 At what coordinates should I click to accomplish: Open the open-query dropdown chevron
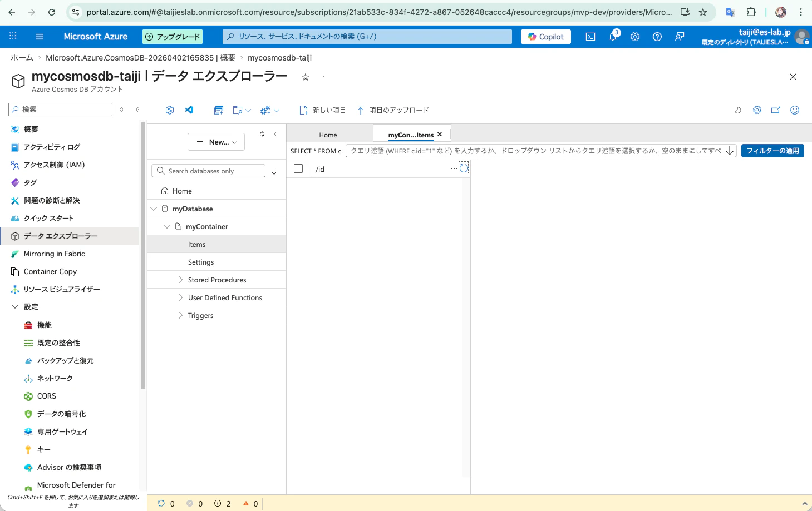click(x=248, y=111)
